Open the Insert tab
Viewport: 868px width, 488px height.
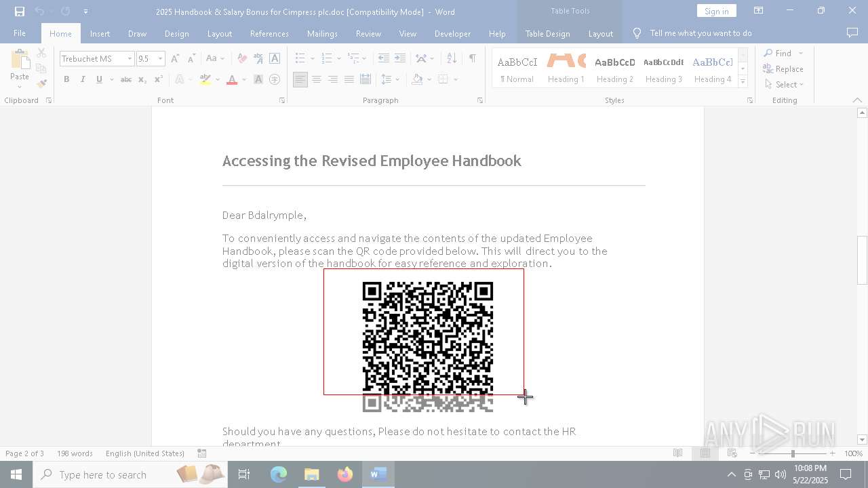coord(100,33)
